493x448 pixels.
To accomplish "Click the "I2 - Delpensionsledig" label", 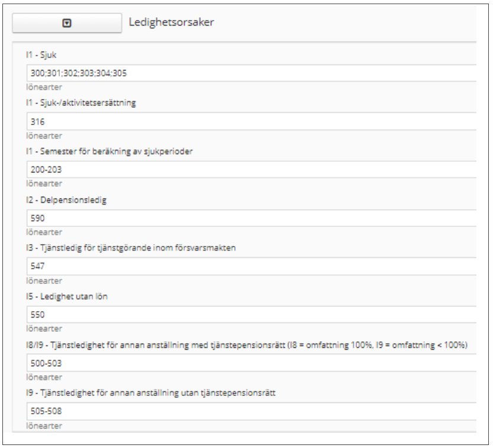I will [66, 200].
